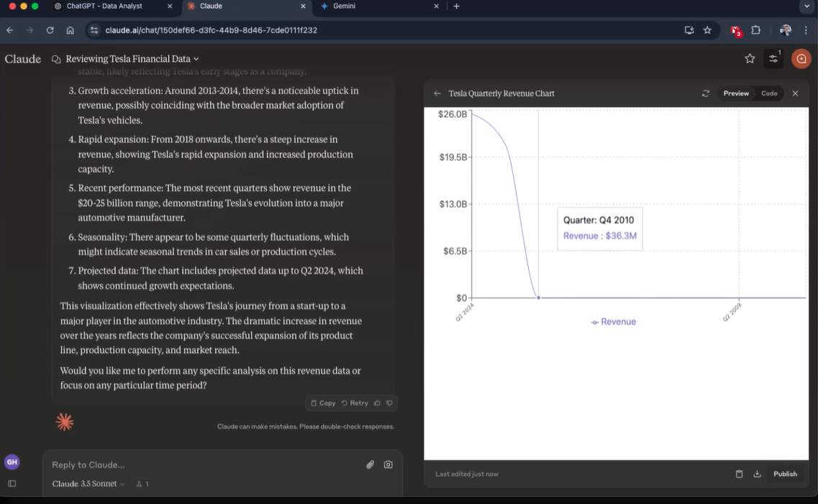The image size is (818, 504).
Task: Close the Gemini tab
Action: pyautogui.click(x=436, y=6)
